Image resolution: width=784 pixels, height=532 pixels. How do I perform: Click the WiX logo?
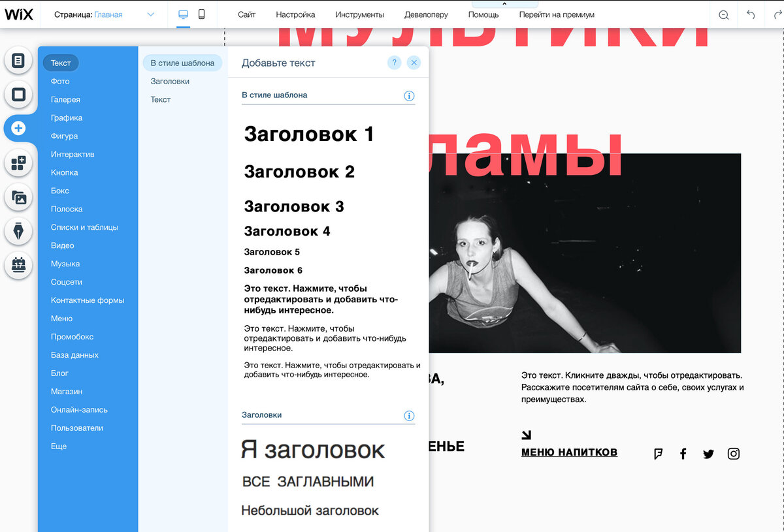[x=19, y=14]
